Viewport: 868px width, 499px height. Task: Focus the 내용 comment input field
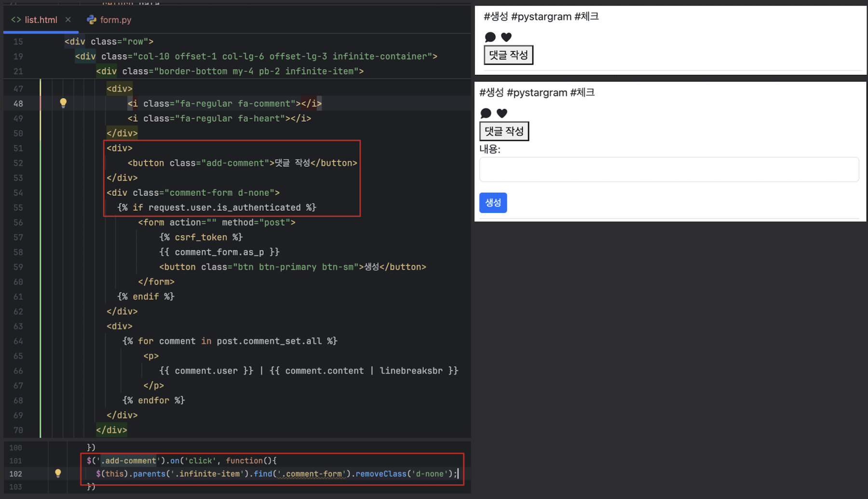[x=669, y=169]
